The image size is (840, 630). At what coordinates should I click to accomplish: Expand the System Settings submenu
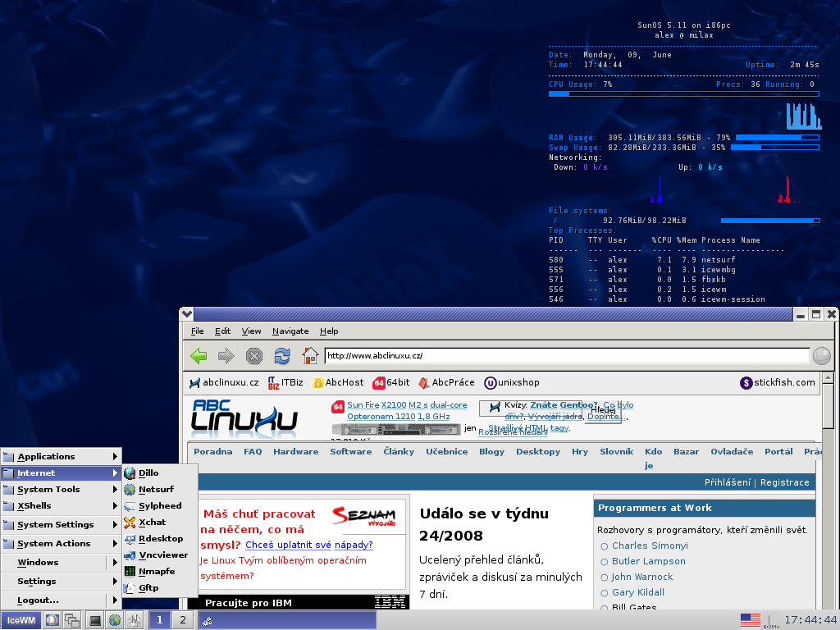pos(61,525)
